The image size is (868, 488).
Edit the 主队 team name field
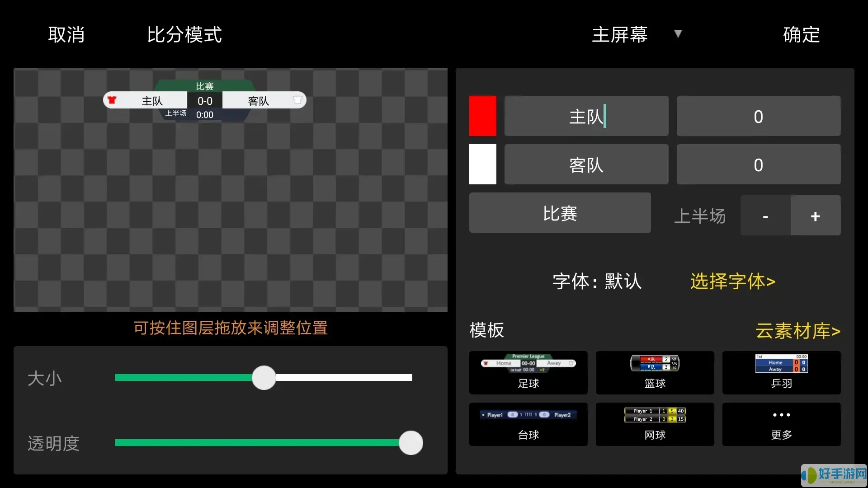(x=586, y=116)
